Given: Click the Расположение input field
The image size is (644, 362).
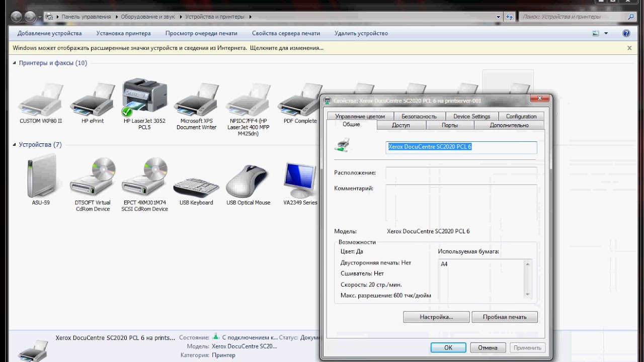Looking at the screenshot, I should point(461,173).
